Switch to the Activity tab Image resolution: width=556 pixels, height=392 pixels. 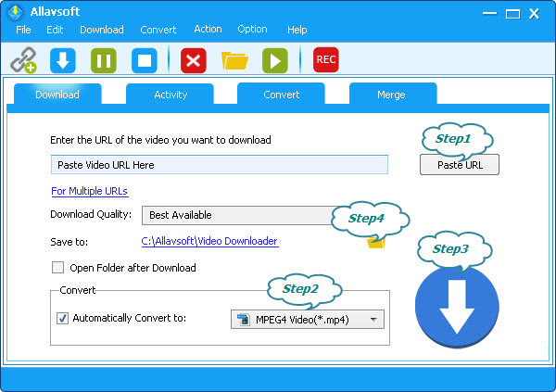tap(171, 95)
